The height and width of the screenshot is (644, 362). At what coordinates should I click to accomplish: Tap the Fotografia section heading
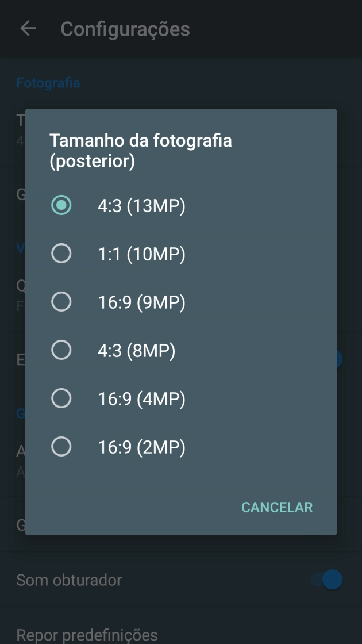point(48,83)
